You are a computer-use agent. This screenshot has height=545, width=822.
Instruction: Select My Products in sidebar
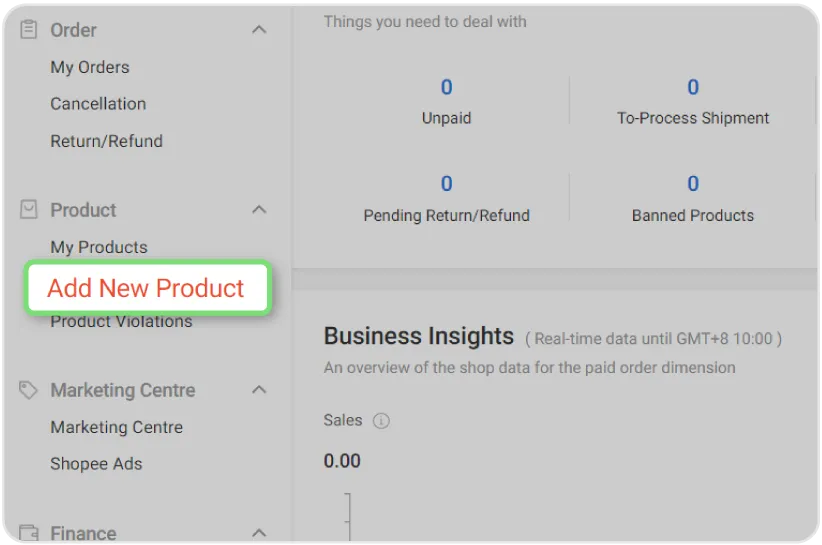point(99,247)
